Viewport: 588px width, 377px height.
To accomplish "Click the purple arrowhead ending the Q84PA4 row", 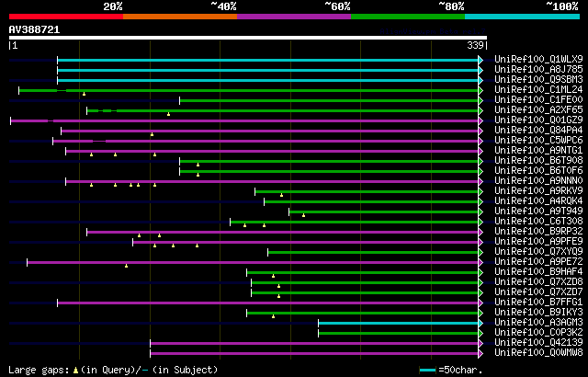I will click(x=481, y=131).
